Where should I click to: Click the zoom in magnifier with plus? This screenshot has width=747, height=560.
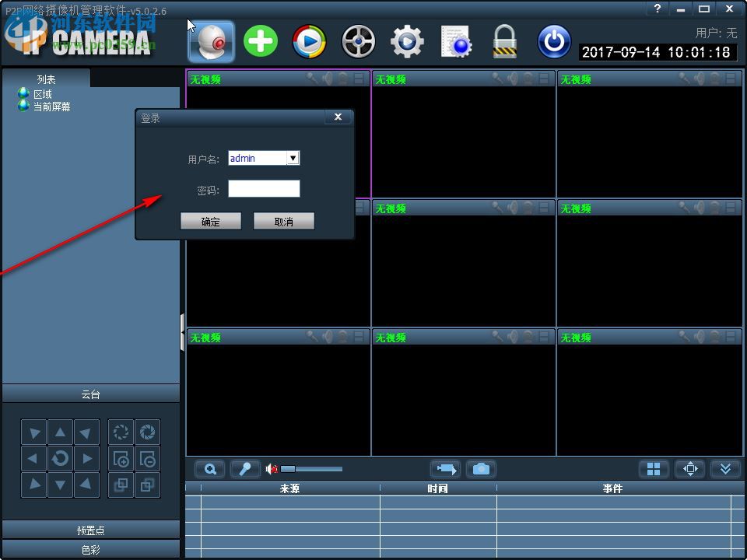coord(121,459)
